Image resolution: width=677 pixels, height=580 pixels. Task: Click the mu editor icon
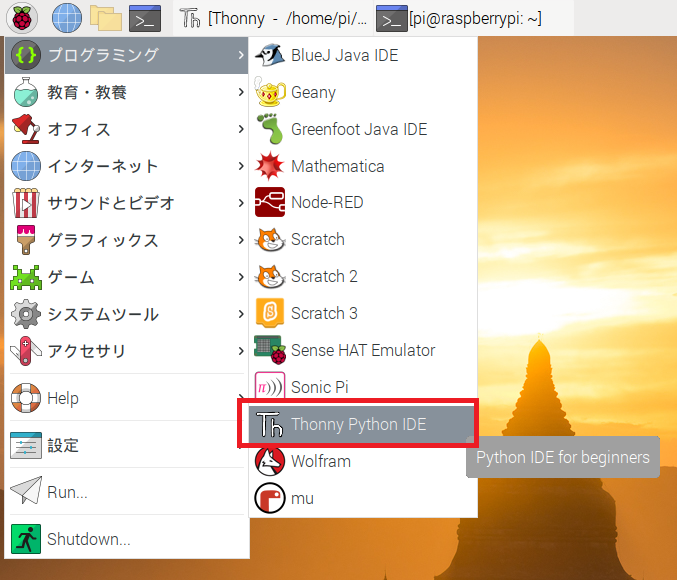click(x=270, y=498)
